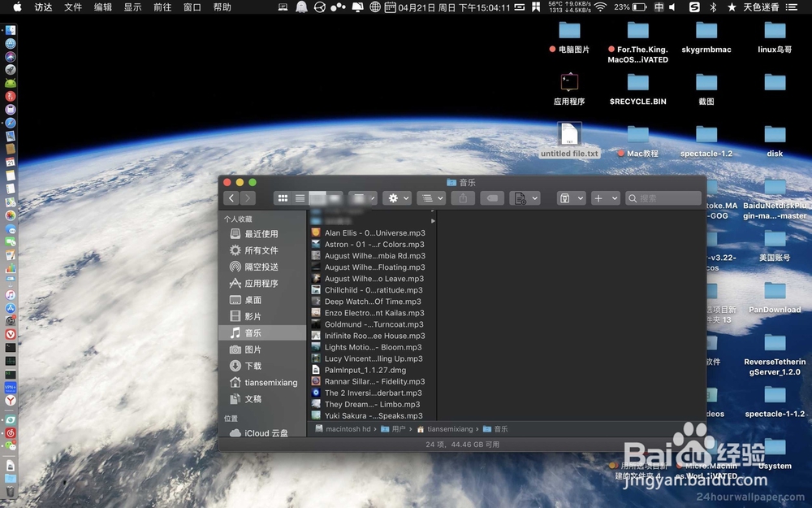Select Enzo Electro...nt Kailas.mp3 file
The height and width of the screenshot is (508, 812).
[372, 313]
